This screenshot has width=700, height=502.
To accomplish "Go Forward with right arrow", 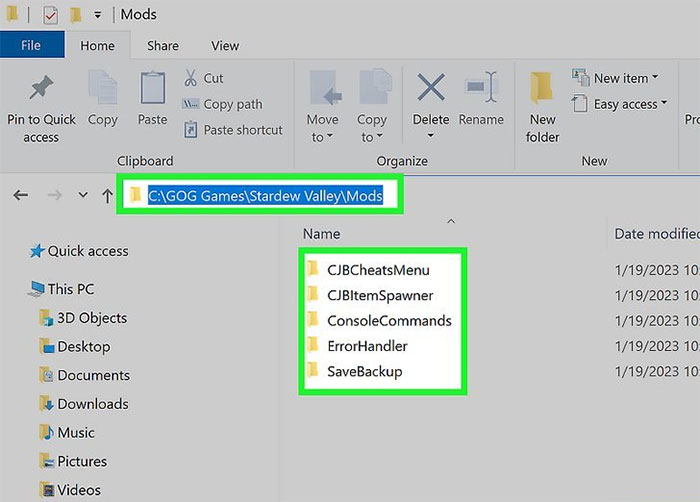I will 54,195.
